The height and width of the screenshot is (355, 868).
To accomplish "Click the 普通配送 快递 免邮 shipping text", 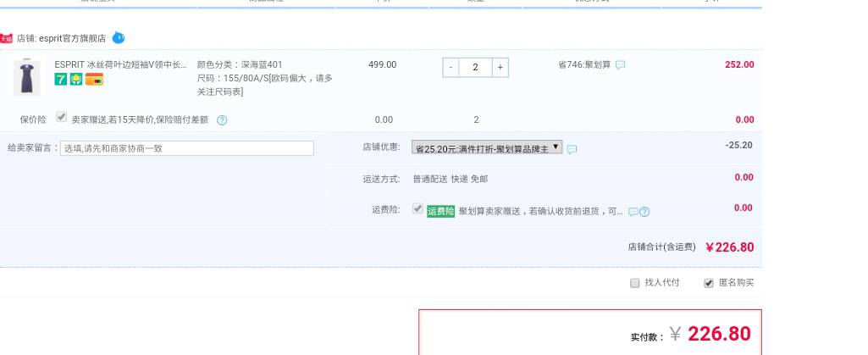I will click(451, 179).
